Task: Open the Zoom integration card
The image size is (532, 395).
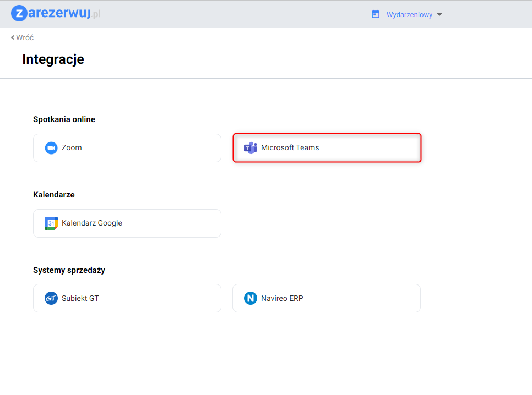Action: point(127,148)
